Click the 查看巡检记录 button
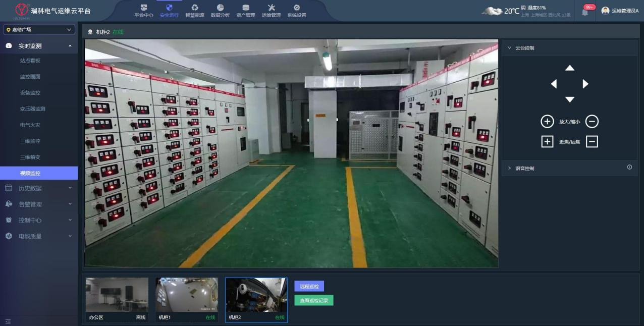This screenshot has height=326, width=644. [313, 300]
